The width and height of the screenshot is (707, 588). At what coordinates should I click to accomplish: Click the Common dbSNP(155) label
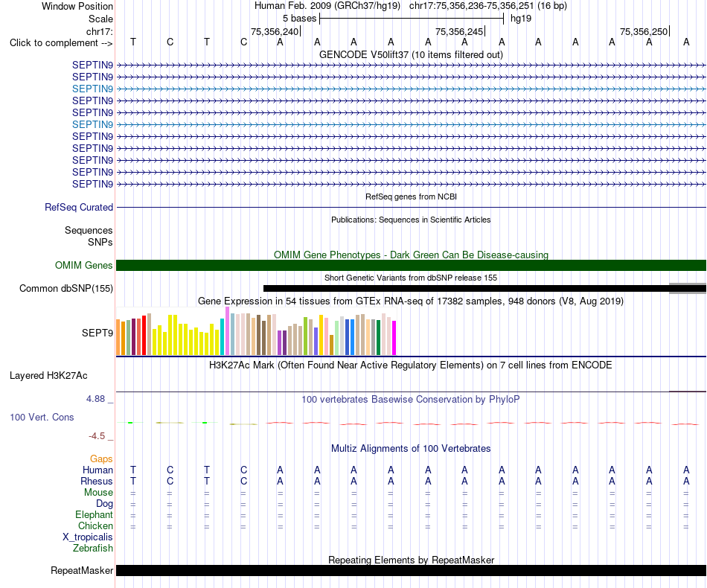(x=65, y=289)
